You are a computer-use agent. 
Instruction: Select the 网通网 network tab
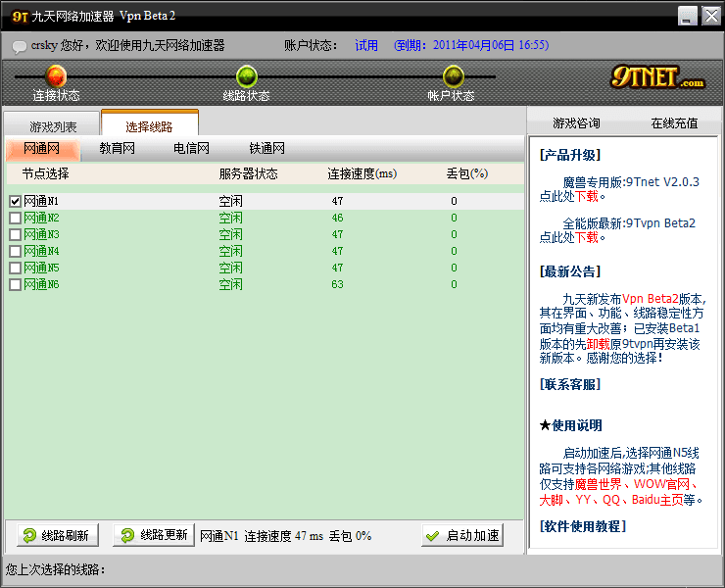42,149
